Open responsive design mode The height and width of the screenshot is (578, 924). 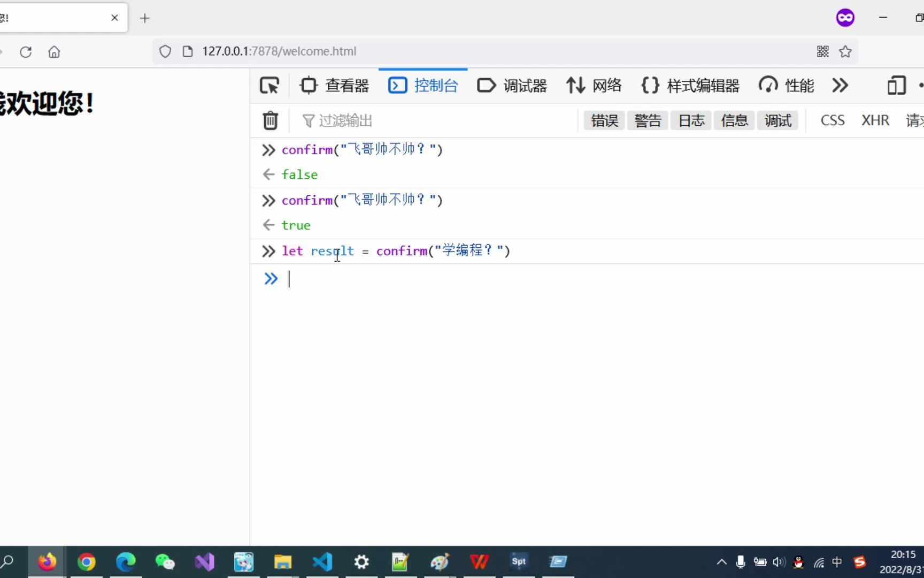897,85
